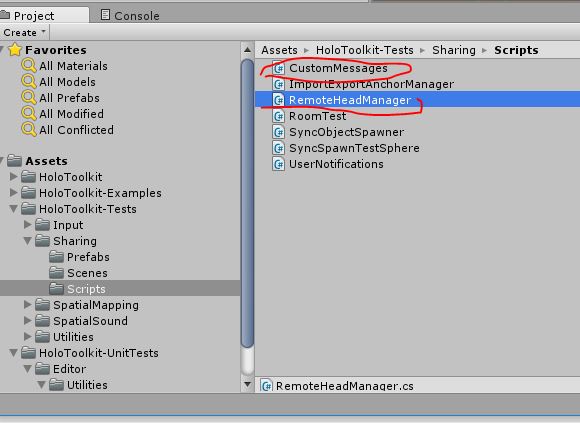Click the folder tree scroll down arrow
This screenshot has height=423, width=580.
click(247, 385)
